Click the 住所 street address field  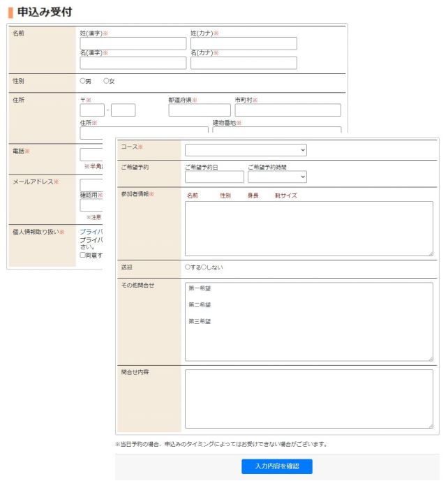[x=144, y=132]
